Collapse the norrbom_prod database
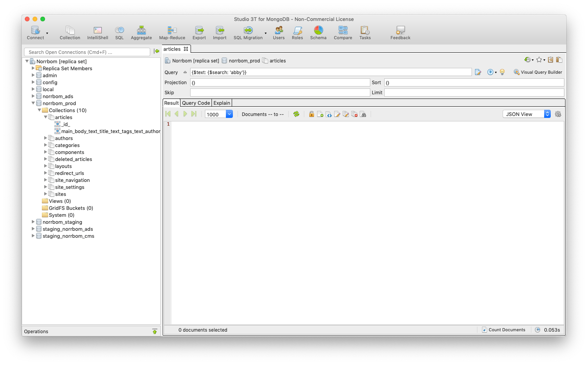 tap(33, 103)
